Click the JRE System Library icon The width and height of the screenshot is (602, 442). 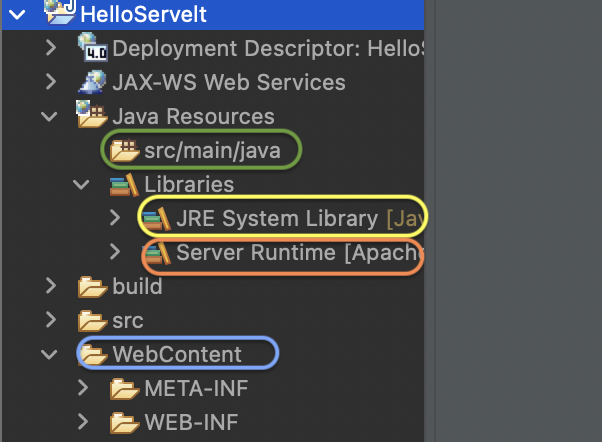click(156, 219)
